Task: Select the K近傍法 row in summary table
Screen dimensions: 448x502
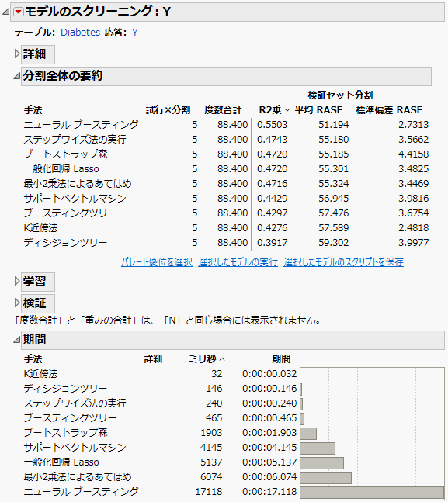Action: click(x=226, y=227)
